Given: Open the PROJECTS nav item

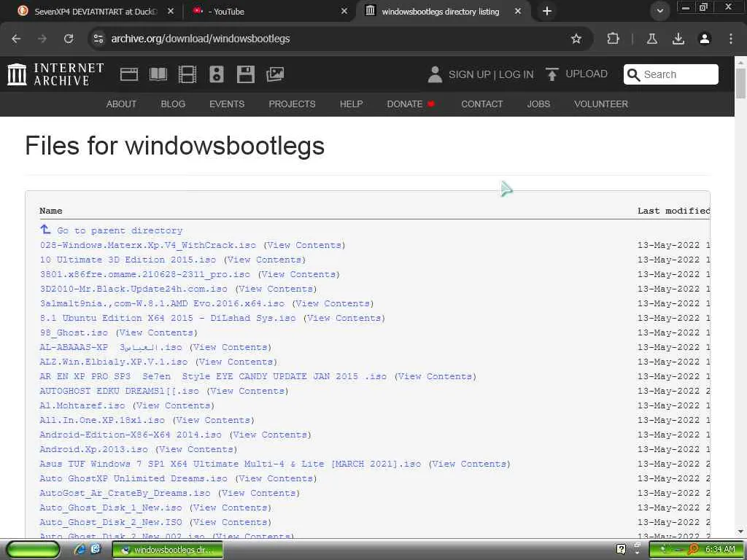Looking at the screenshot, I should coord(292,104).
